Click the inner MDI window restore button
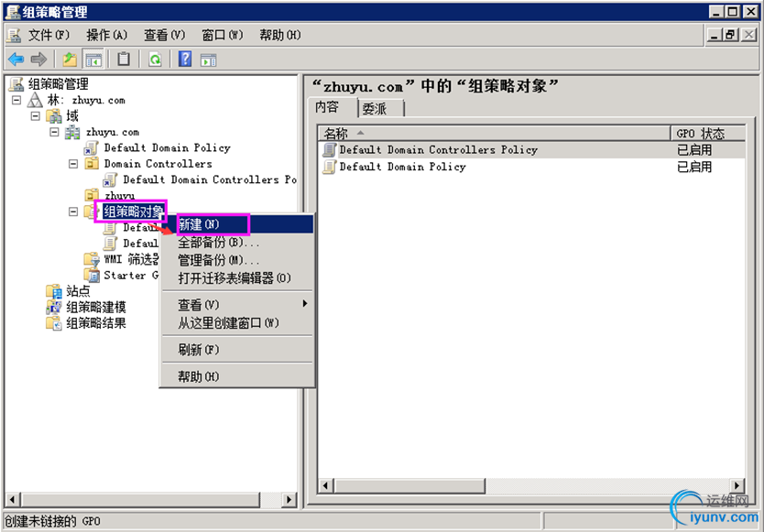The height and width of the screenshot is (532, 764). pos(730,35)
